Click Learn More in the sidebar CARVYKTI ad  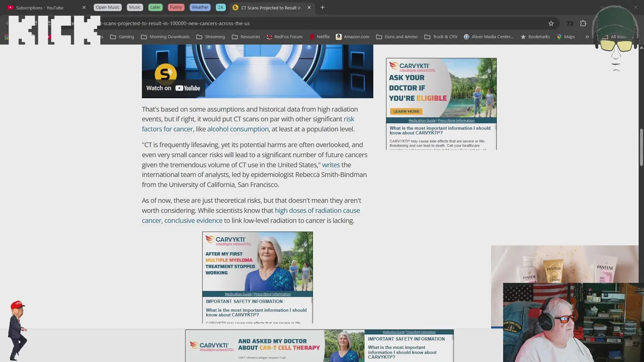406,112
